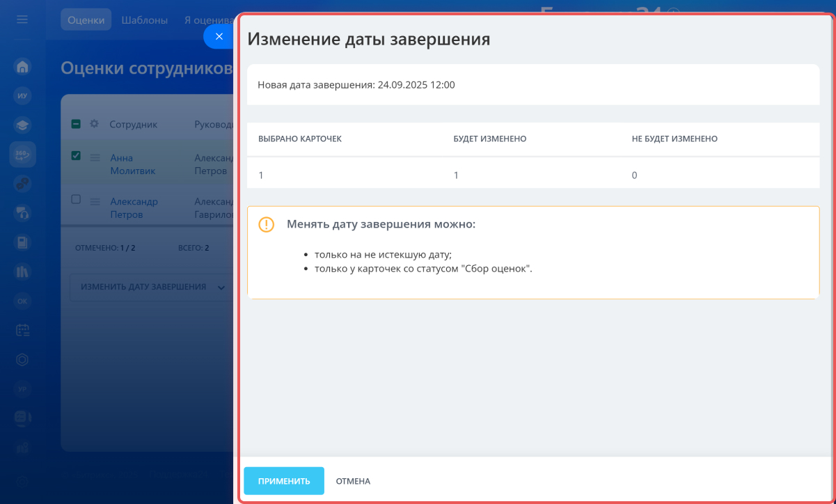Switch to the Шаблоны tab
The width and height of the screenshot is (836, 504).
[x=144, y=19]
